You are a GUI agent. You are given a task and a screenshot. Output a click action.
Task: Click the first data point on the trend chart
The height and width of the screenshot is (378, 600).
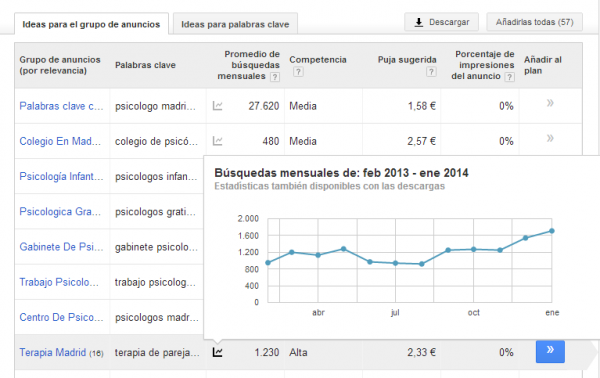268,262
